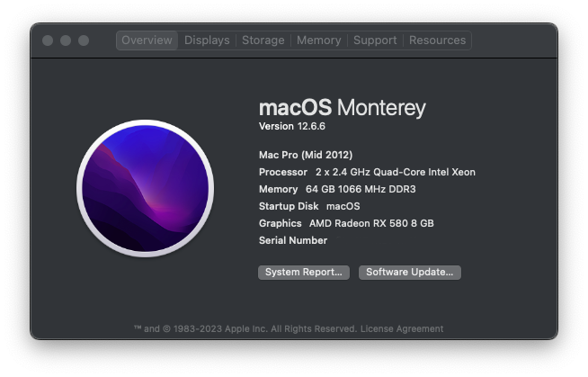Open the Displays tab
588x377 pixels.
[207, 40]
